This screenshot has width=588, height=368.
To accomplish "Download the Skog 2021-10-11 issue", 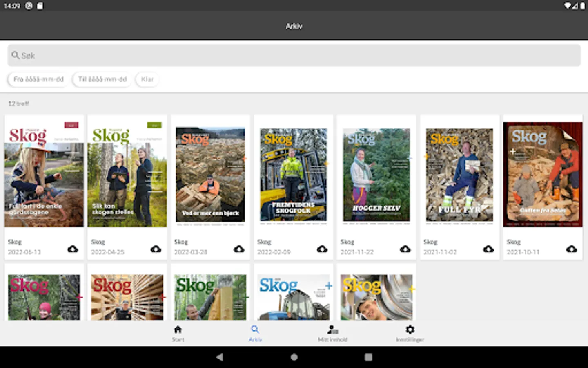I will click(572, 249).
